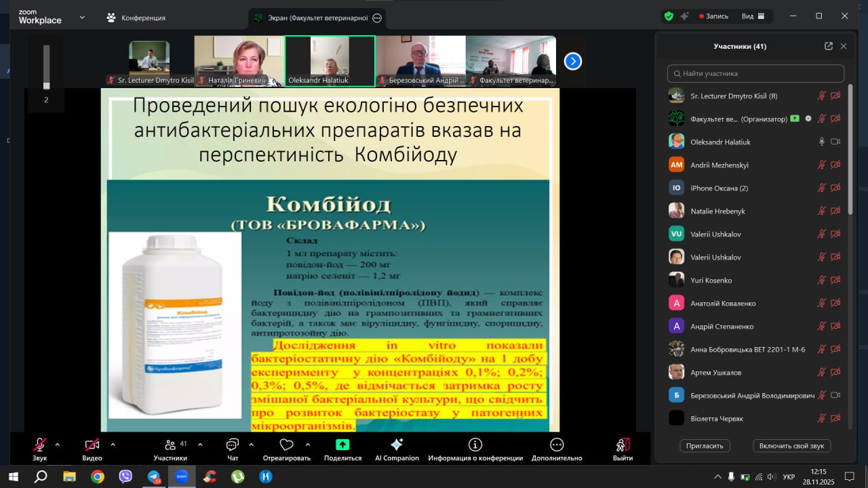868x488 pixels.
Task: Toggle the camera video button
Action: (x=92, y=445)
